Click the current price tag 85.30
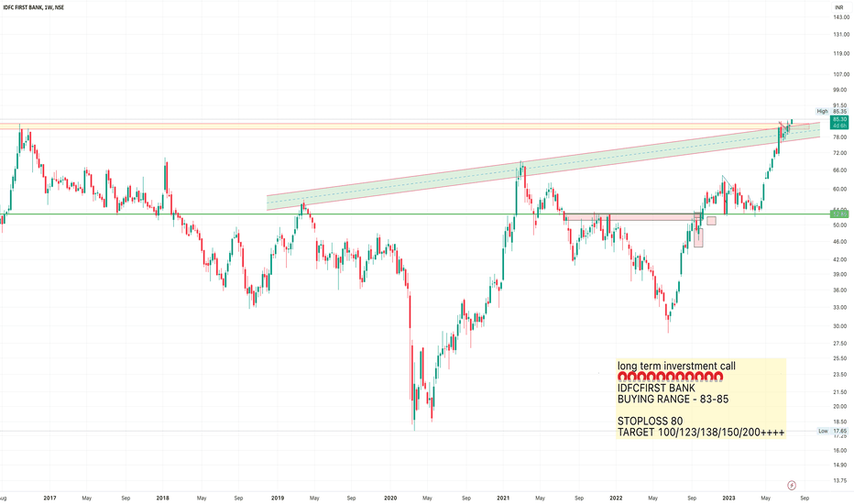 [839, 119]
